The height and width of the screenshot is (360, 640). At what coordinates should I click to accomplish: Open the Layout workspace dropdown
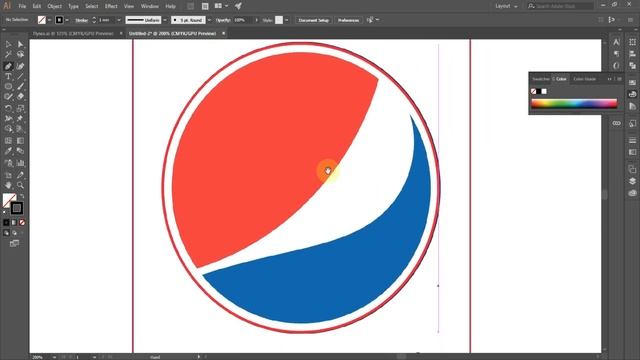coord(506,6)
